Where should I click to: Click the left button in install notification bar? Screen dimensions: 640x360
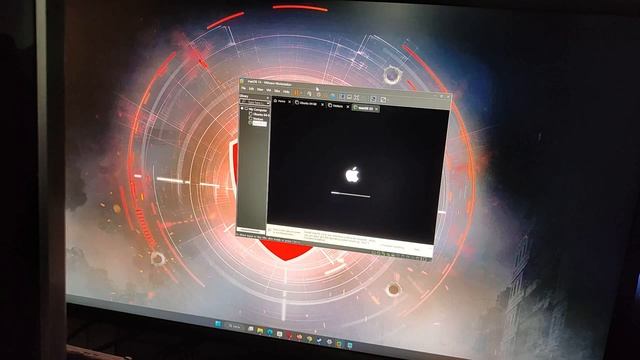[x=393, y=246]
